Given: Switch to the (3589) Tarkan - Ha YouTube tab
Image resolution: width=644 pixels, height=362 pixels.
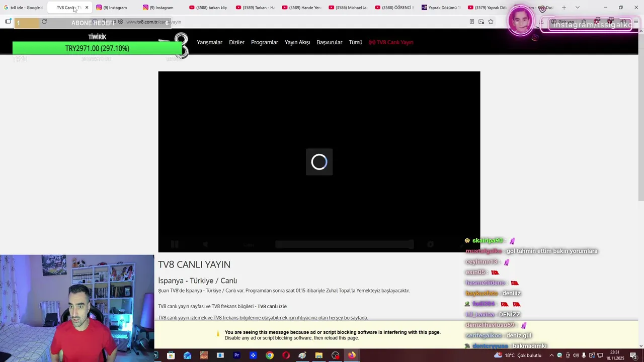Looking at the screenshot, I should tap(255, 8).
